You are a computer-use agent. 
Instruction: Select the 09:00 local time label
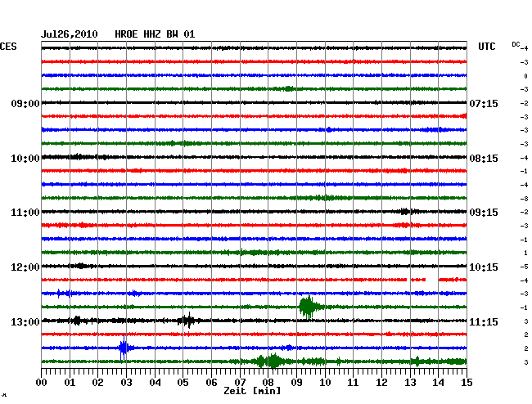[25, 103]
